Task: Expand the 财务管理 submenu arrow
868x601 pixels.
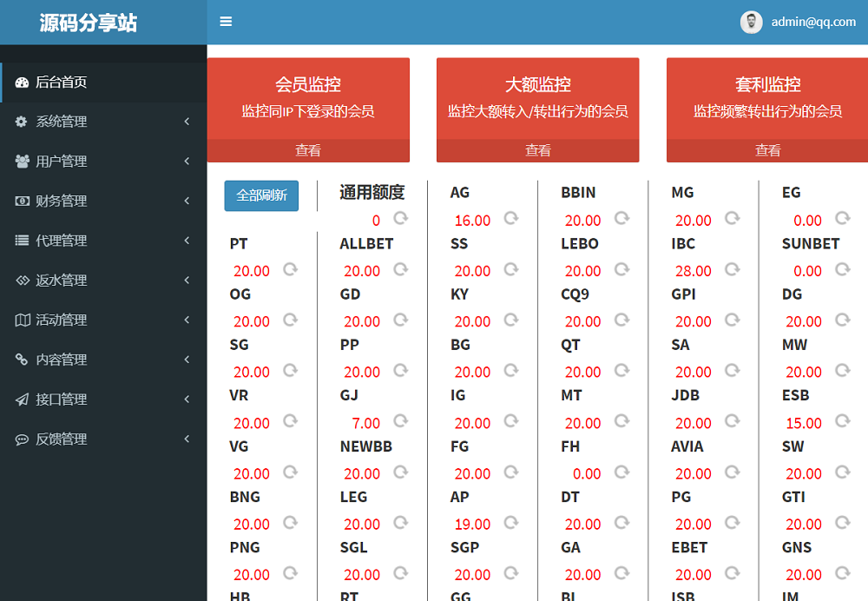Action: click(x=187, y=201)
